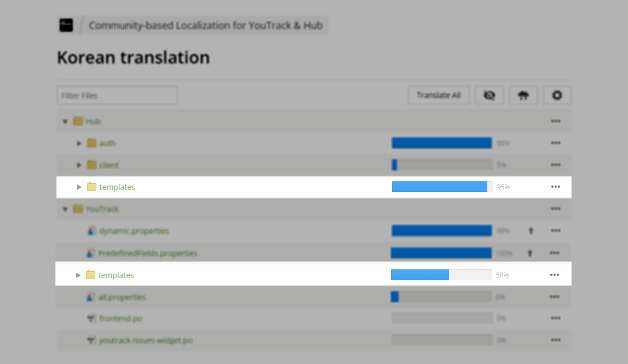Open the ellipsis menu for youtrack-issues-widget.po
Screen dimensions: 628x364
[x=555, y=339]
